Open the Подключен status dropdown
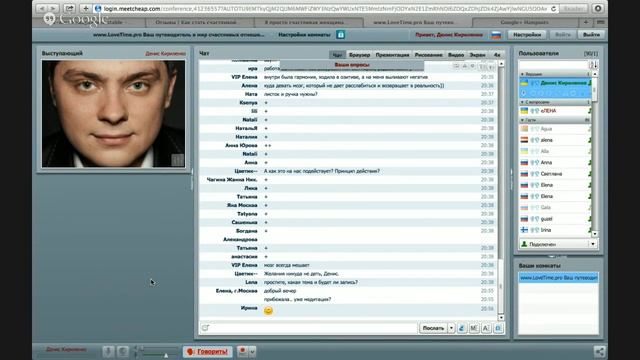This screenshot has height=360, width=640. tap(558, 244)
